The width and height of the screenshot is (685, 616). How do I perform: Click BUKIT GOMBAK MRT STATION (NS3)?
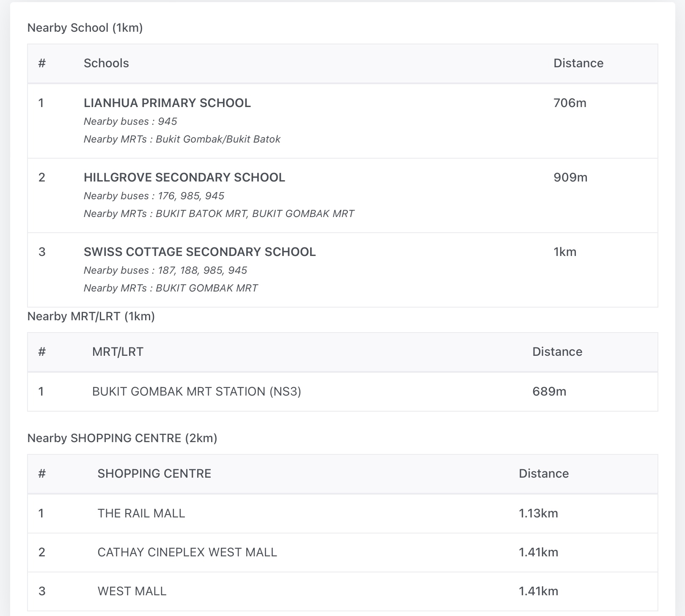tap(196, 391)
